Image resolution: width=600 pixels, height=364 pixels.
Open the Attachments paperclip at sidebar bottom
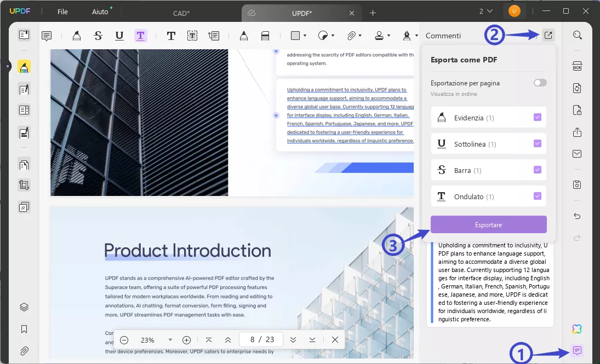pos(24,351)
